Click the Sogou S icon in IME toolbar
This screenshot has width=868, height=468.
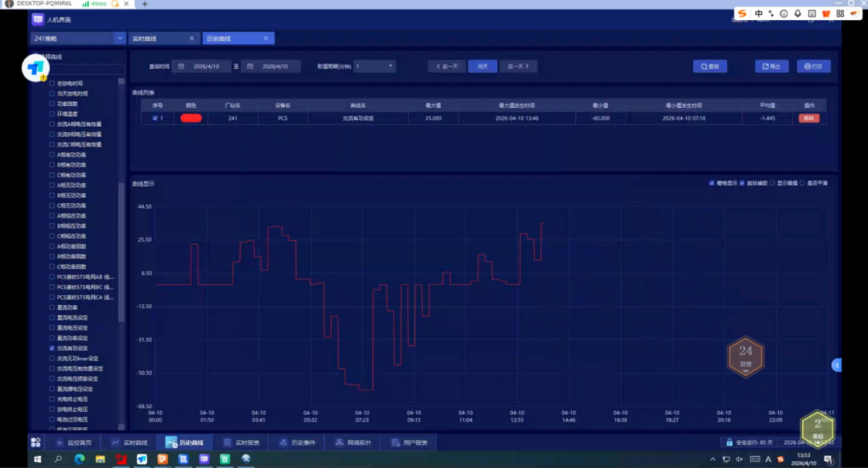coord(742,14)
